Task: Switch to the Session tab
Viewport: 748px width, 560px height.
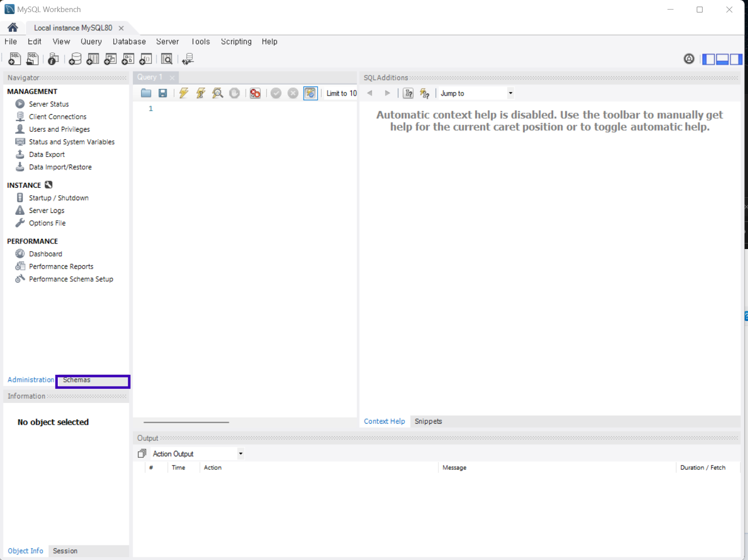Action: point(65,551)
